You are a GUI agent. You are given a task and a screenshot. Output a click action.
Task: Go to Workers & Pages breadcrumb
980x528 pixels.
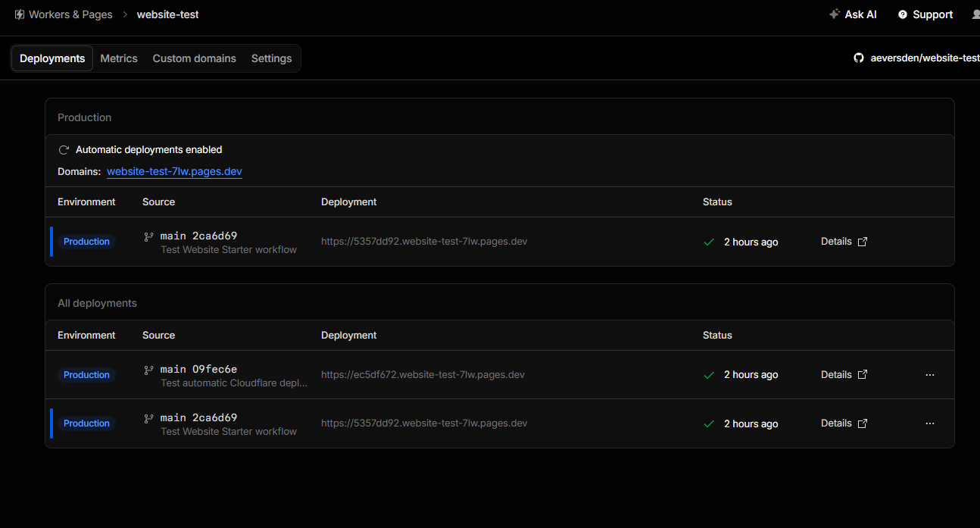[x=70, y=14]
